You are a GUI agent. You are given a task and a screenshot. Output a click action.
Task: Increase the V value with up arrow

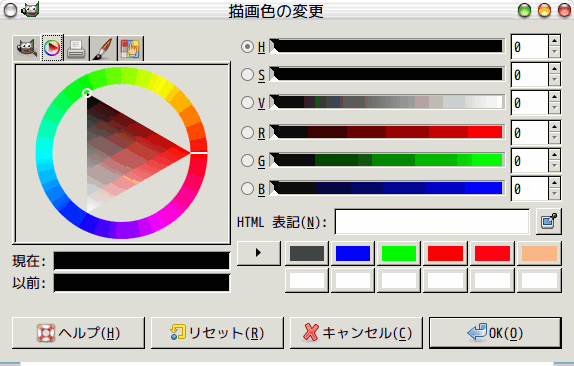click(554, 97)
